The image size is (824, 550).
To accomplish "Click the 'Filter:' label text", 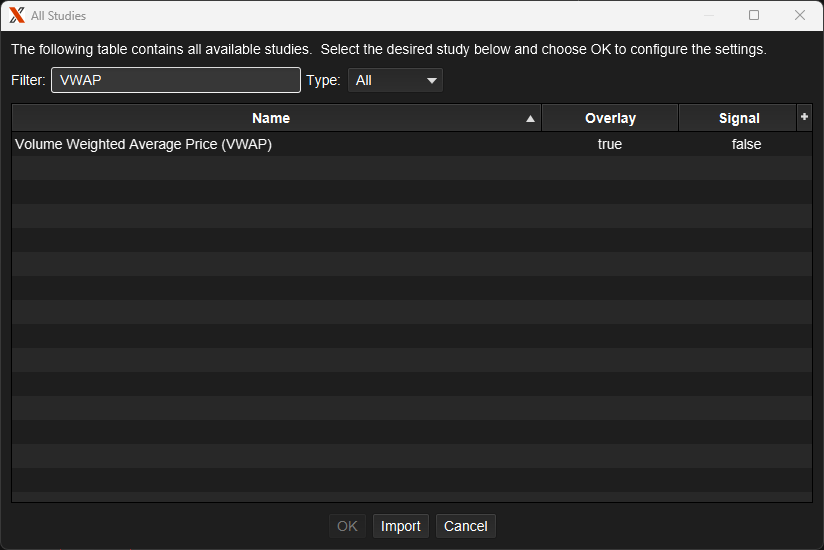I will tap(28, 80).
